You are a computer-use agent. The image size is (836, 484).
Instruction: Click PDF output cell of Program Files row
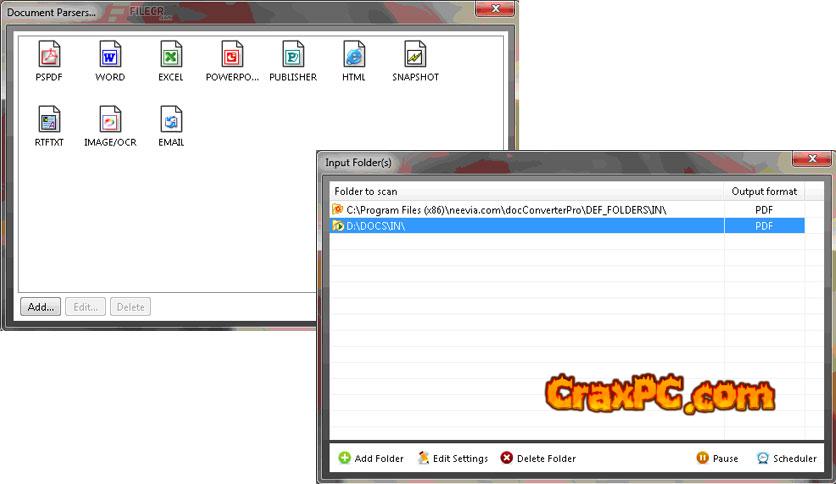pos(764,210)
